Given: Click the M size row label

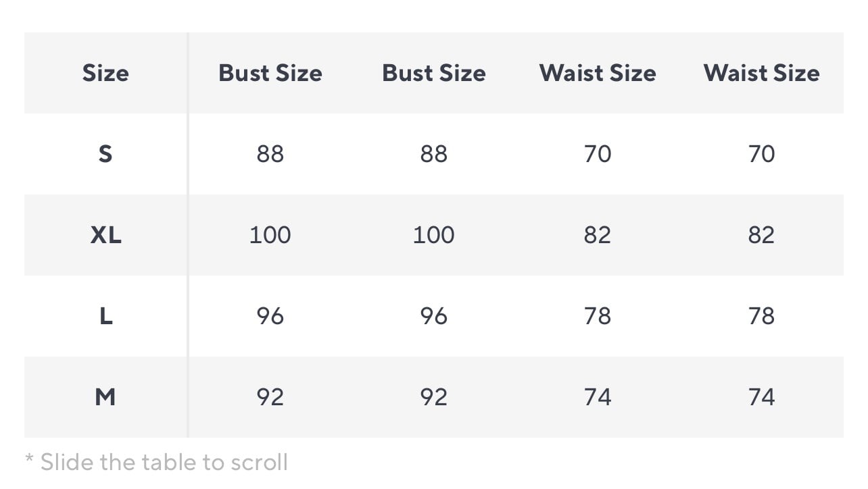Looking at the screenshot, I should 105,397.
